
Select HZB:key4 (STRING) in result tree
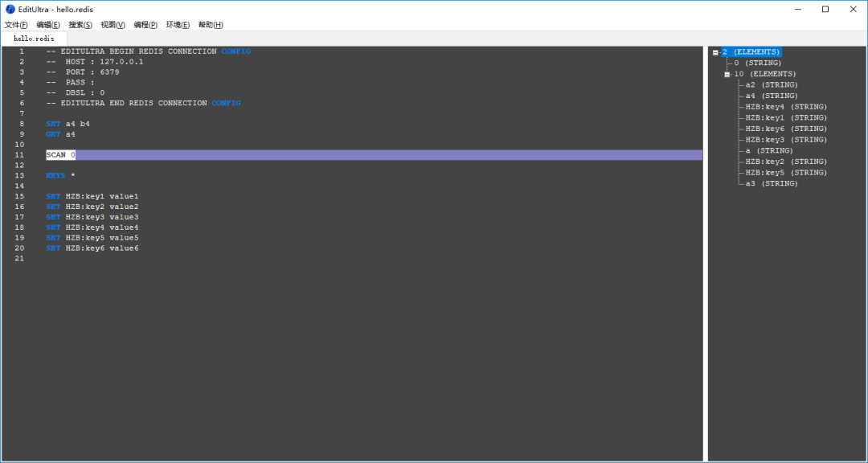click(786, 107)
